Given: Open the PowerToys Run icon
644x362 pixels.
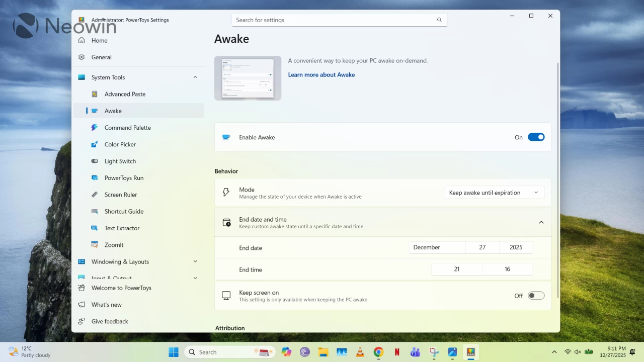Looking at the screenshot, I should click(x=95, y=178).
